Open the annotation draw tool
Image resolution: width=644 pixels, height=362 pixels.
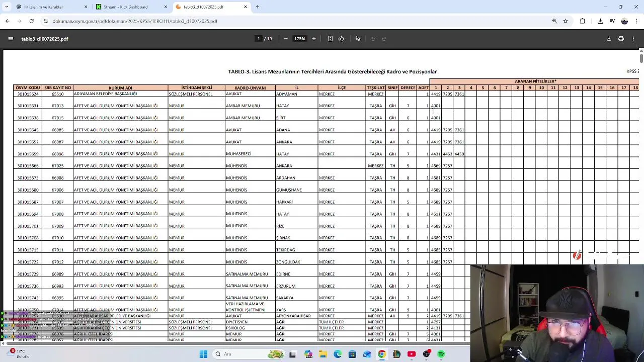(x=358, y=39)
